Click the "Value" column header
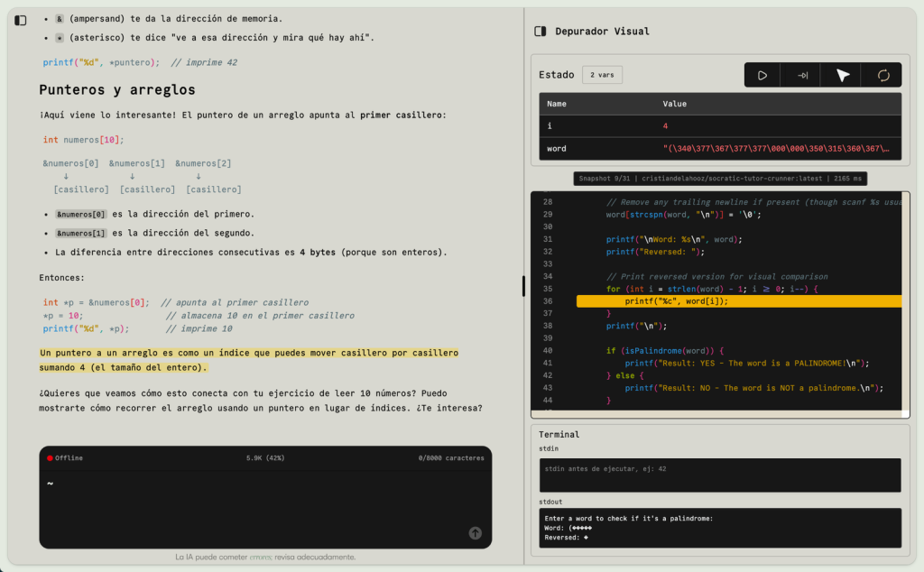The height and width of the screenshot is (572, 924). tap(674, 104)
